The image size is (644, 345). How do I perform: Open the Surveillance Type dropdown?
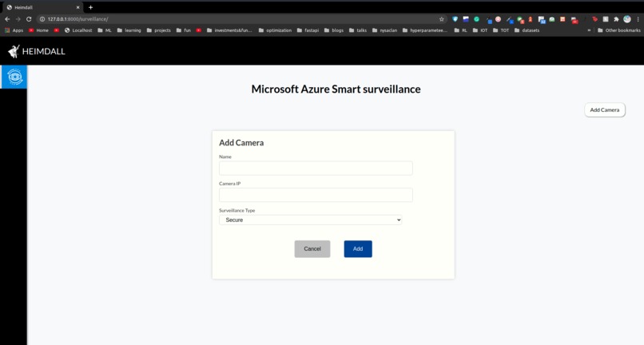click(x=310, y=220)
